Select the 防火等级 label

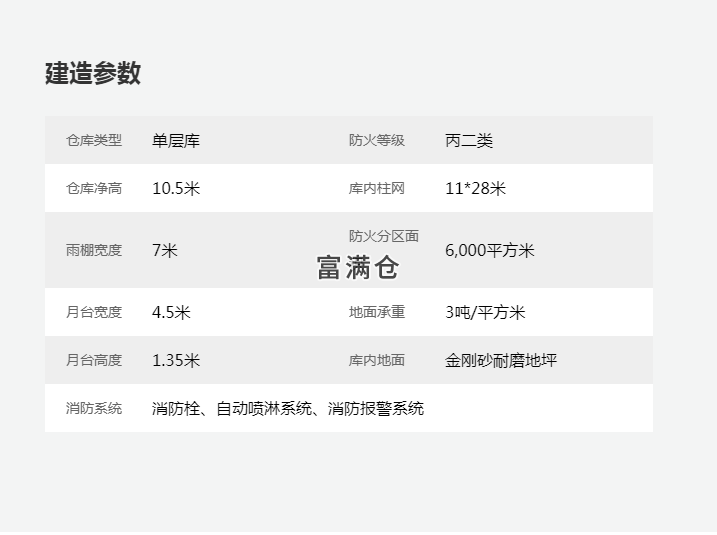pyautogui.click(x=377, y=141)
